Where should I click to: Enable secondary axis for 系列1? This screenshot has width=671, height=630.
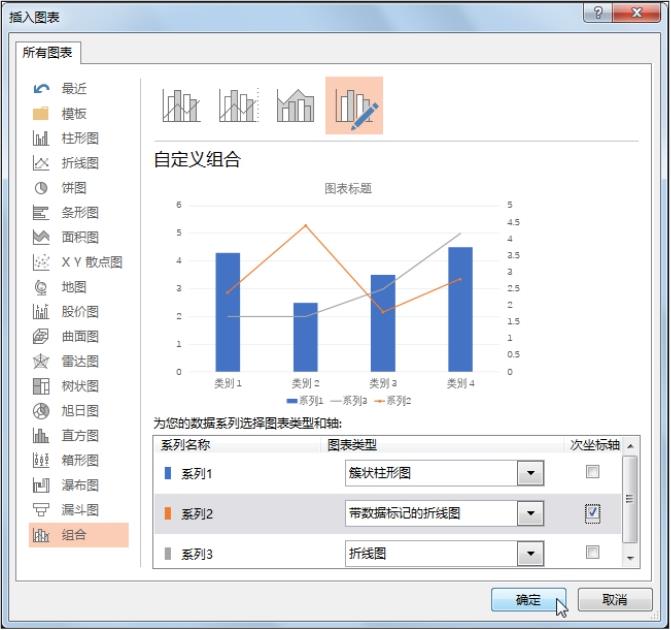[593, 472]
